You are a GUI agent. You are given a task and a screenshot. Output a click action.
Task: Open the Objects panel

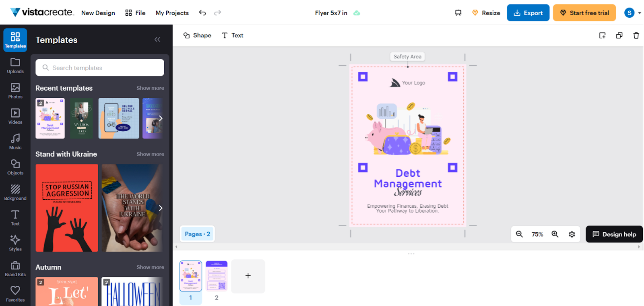pos(15,167)
